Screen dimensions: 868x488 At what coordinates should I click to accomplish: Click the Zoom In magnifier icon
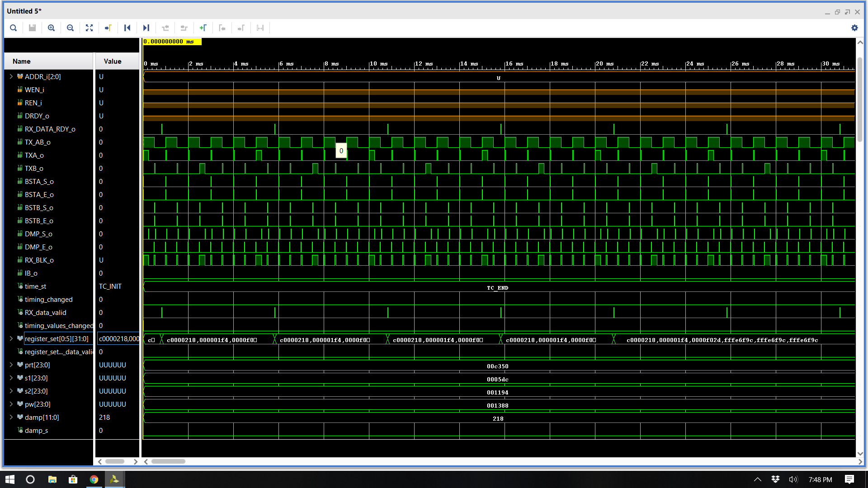coord(51,28)
